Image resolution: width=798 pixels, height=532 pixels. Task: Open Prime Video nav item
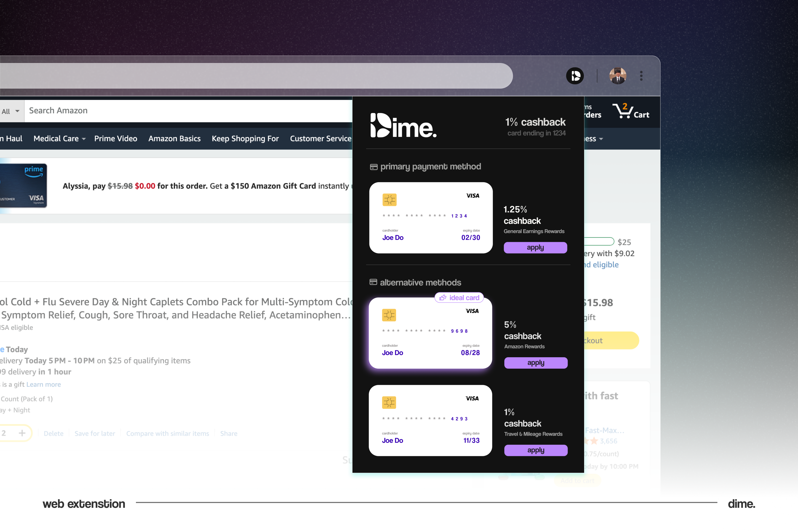tap(116, 138)
